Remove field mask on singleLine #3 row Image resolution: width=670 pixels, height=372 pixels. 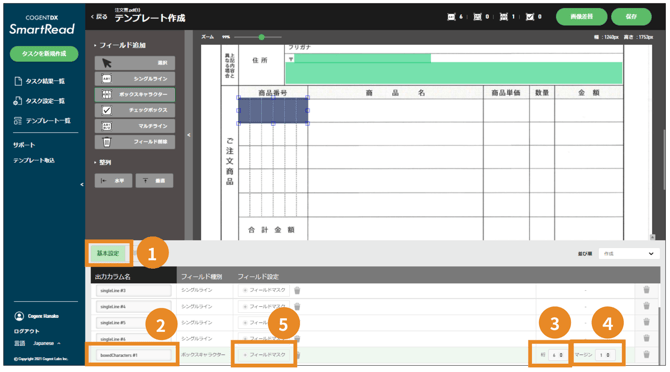[297, 290]
